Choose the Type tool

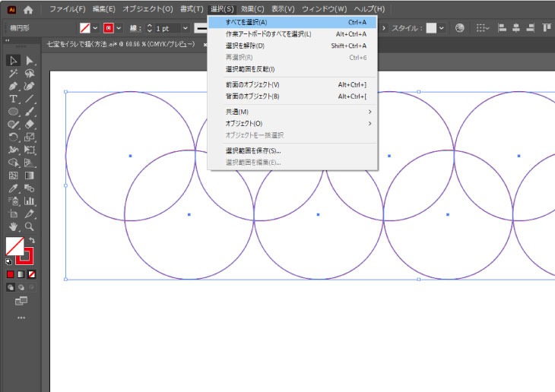point(13,100)
